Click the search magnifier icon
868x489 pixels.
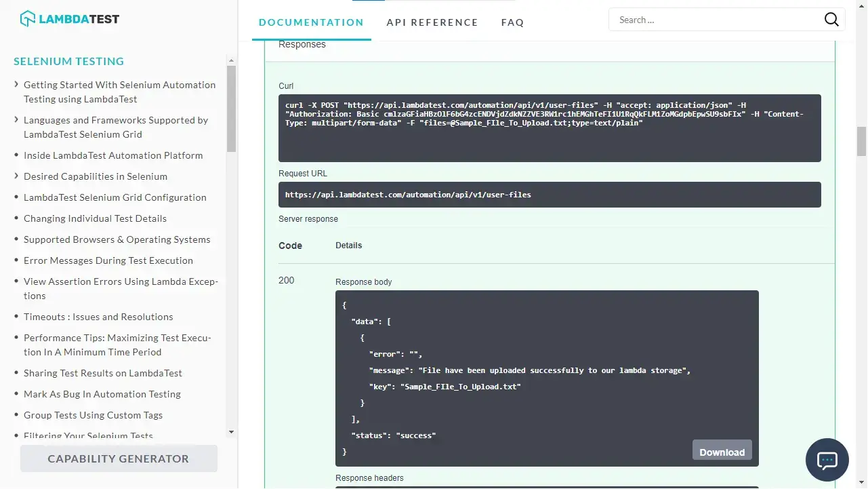[x=831, y=20]
